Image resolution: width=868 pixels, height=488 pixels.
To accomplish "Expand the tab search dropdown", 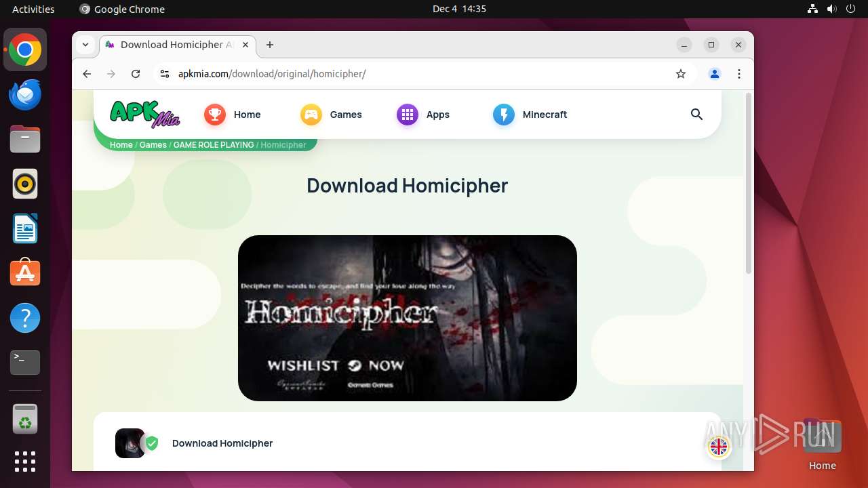I will 85,45.
